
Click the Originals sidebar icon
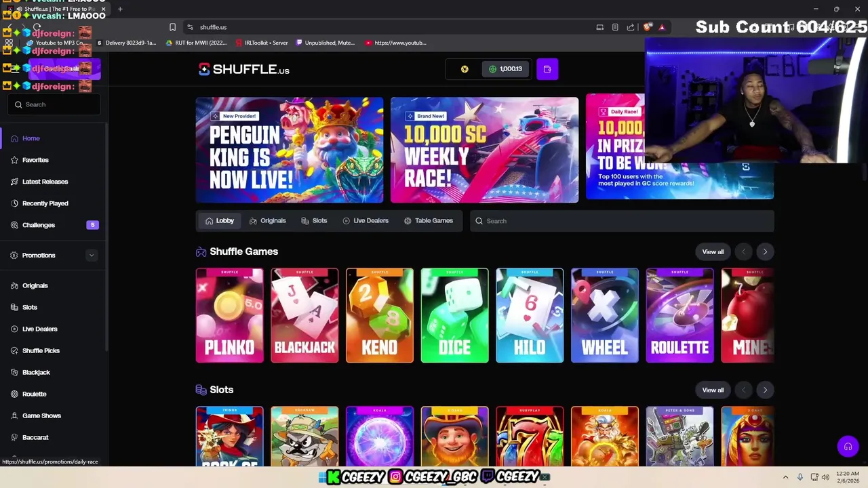14,286
